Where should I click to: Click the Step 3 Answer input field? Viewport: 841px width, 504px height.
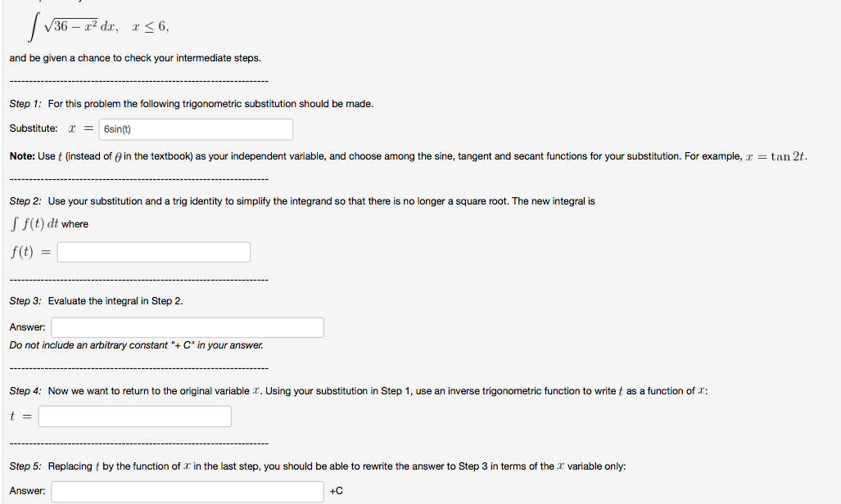click(188, 327)
